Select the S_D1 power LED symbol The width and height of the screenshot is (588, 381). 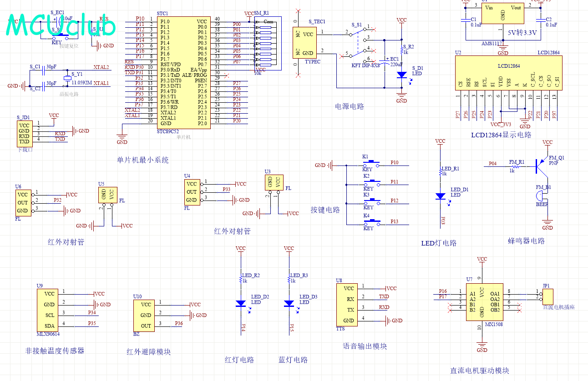click(x=401, y=75)
